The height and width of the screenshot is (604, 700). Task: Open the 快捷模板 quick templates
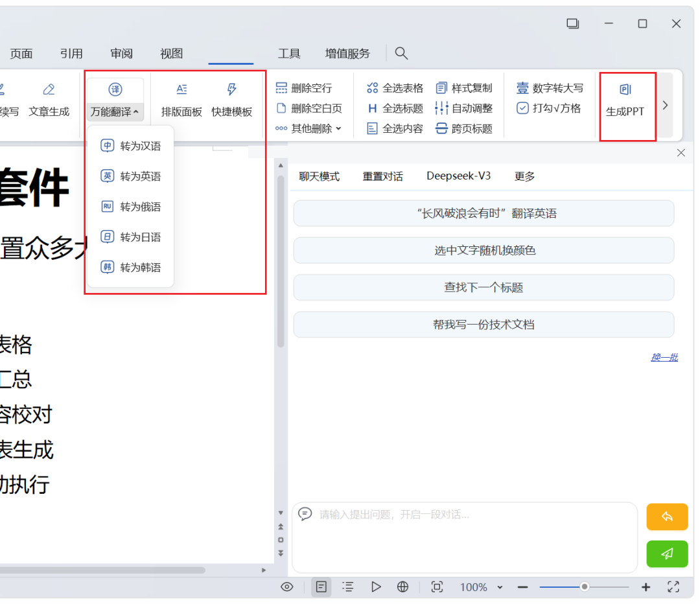(231, 101)
